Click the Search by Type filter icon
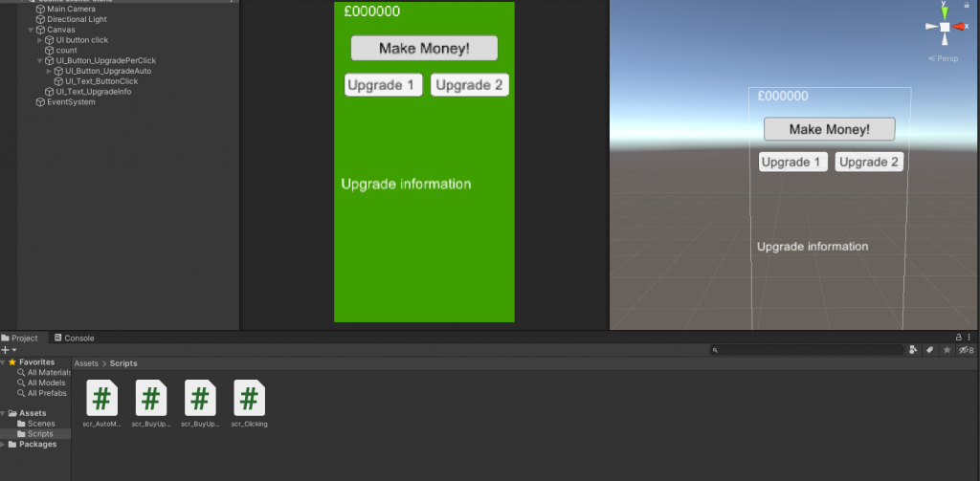Screen dimensions: 980x481 click(x=913, y=351)
